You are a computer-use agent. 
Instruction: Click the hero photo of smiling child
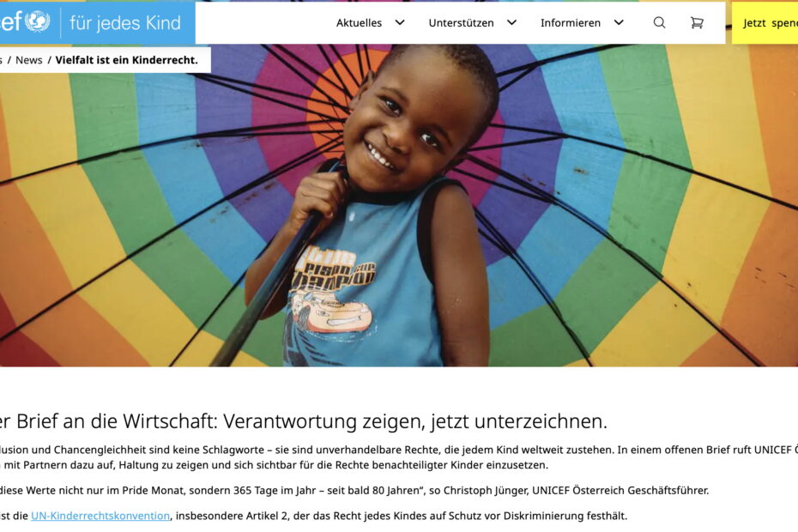399,205
